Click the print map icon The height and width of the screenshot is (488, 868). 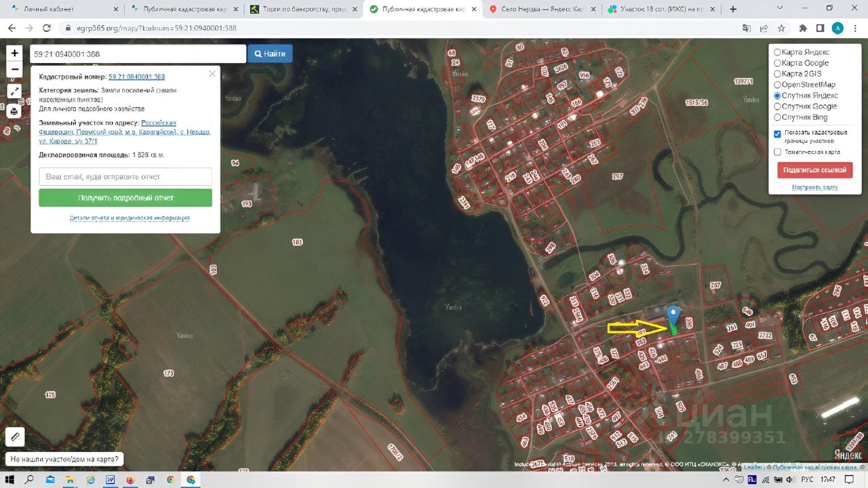(x=14, y=111)
